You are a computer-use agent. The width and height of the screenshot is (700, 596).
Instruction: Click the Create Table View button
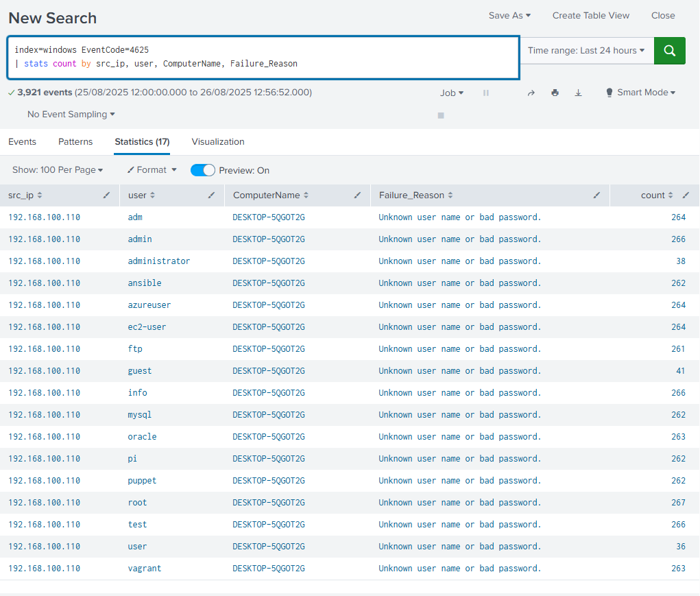(590, 15)
